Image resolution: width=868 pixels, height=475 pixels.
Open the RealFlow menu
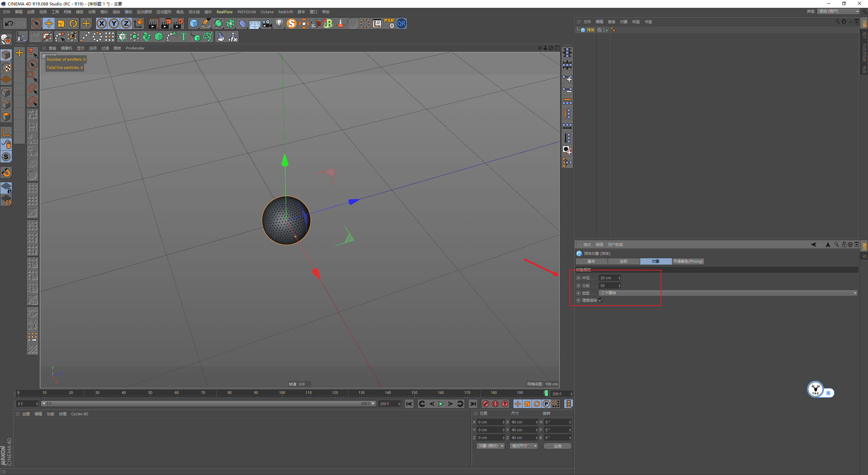pyautogui.click(x=224, y=12)
